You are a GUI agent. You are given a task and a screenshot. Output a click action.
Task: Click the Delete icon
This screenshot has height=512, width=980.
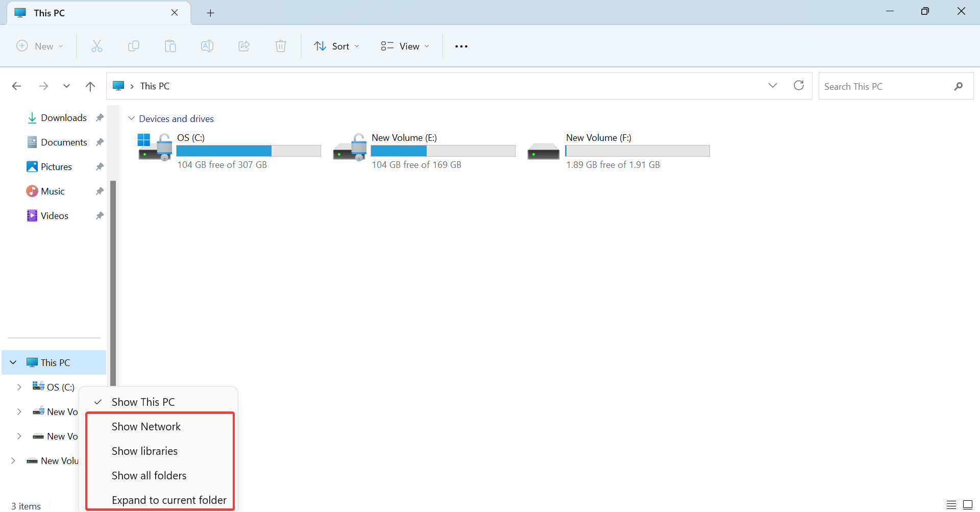pyautogui.click(x=281, y=46)
